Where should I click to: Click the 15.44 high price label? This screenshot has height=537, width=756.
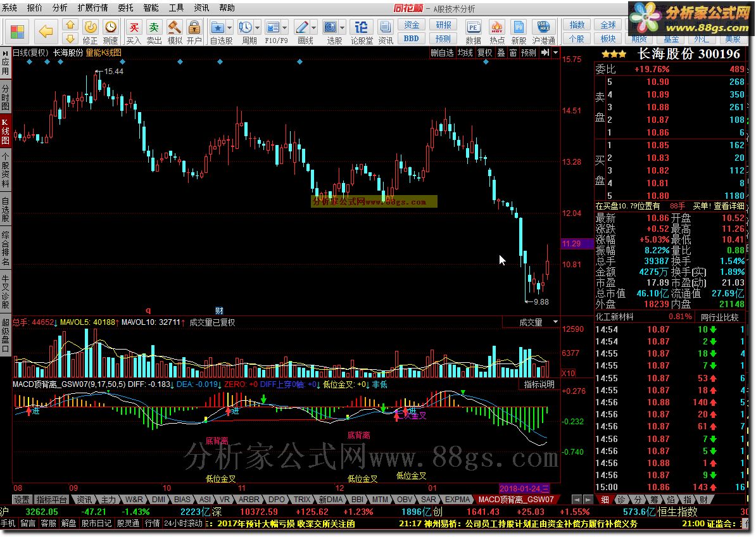point(114,72)
